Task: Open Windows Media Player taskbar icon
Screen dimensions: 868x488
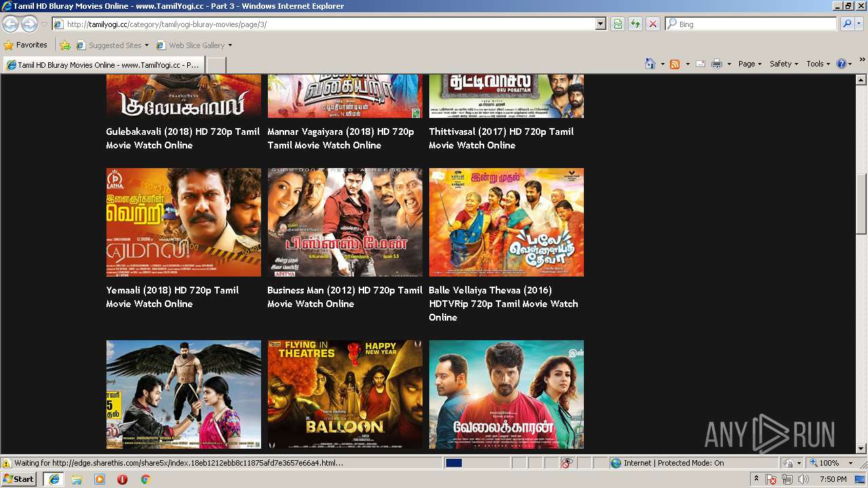Action: 100,479
